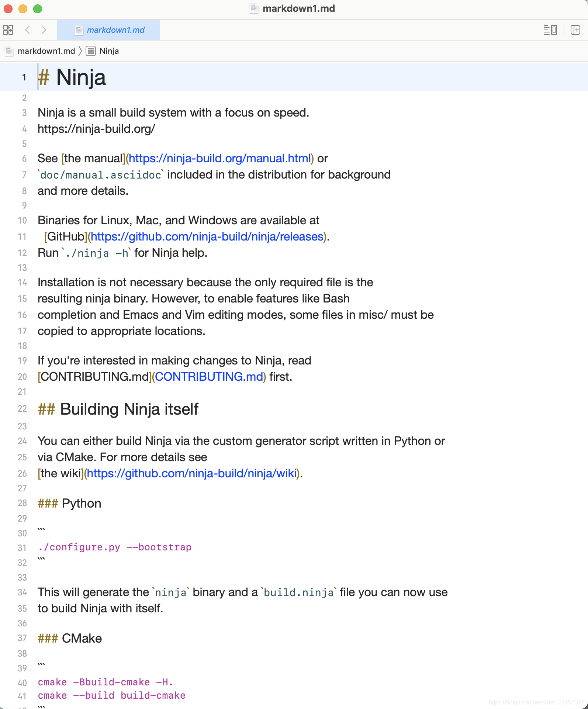This screenshot has width=588, height=709.
Task: Click the '[the manual]' link label text
Action: tap(93, 158)
